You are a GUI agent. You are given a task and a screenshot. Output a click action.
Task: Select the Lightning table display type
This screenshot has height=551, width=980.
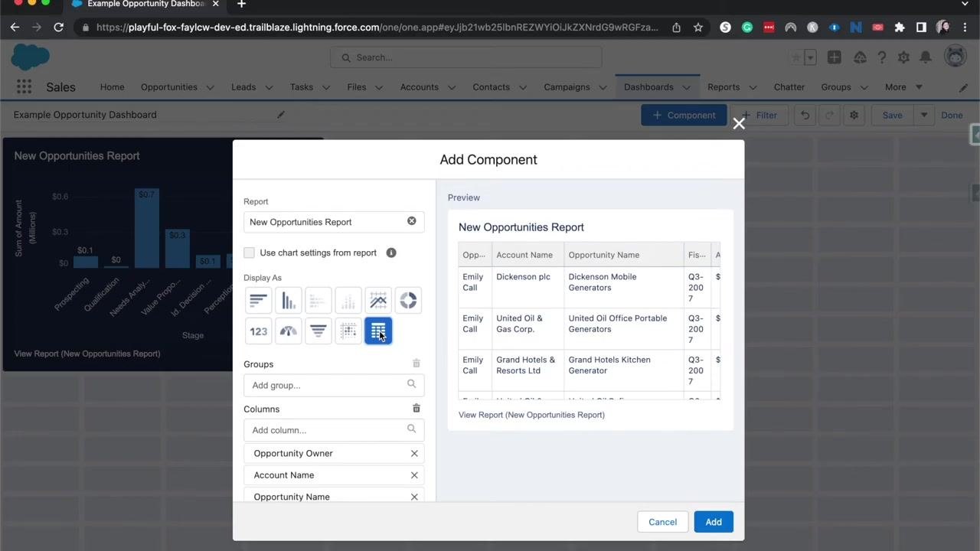tap(378, 331)
